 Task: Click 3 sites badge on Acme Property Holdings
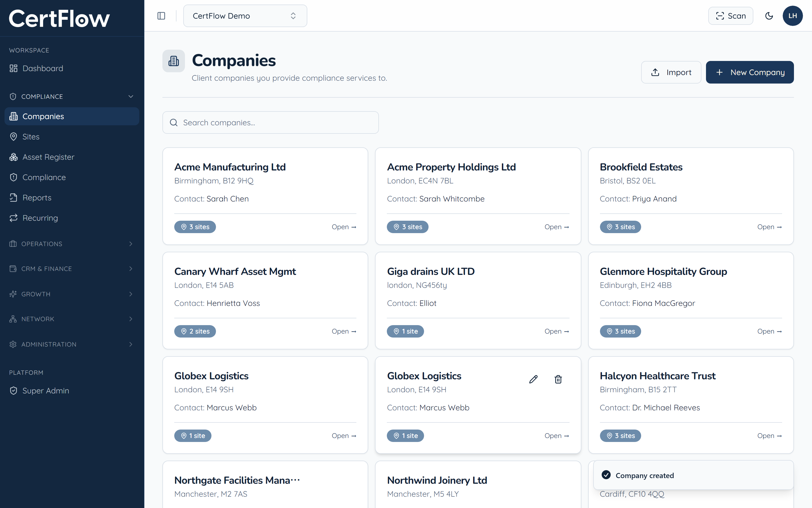point(408,227)
